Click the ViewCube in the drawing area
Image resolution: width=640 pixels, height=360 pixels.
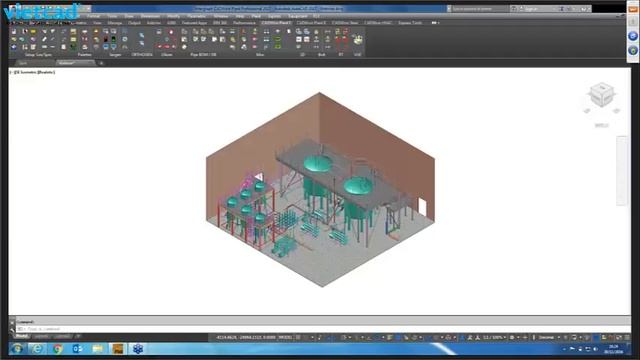602,95
